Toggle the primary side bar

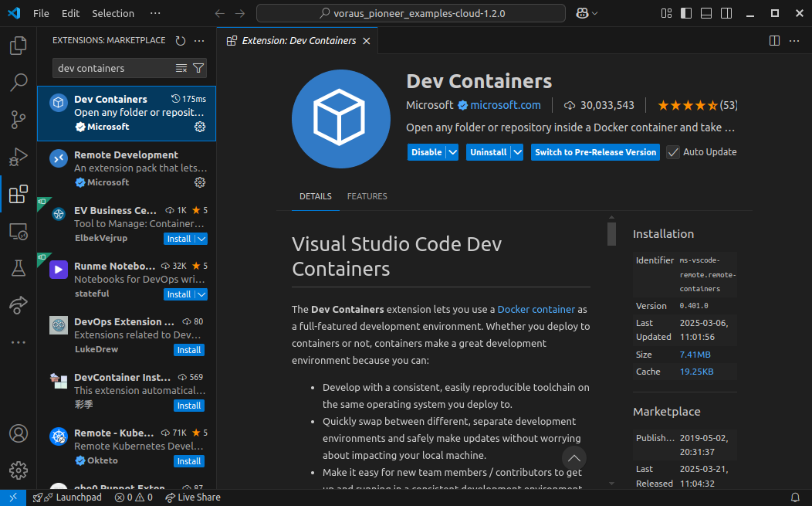(x=686, y=13)
